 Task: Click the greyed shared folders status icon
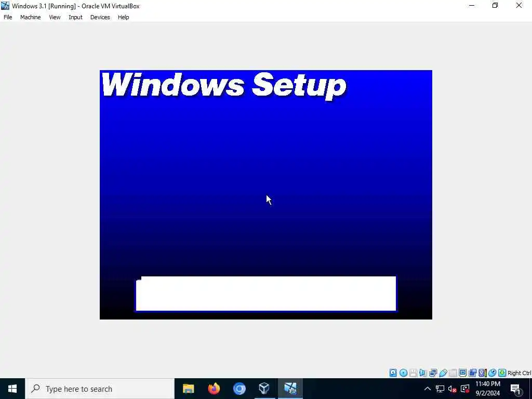coord(453,373)
